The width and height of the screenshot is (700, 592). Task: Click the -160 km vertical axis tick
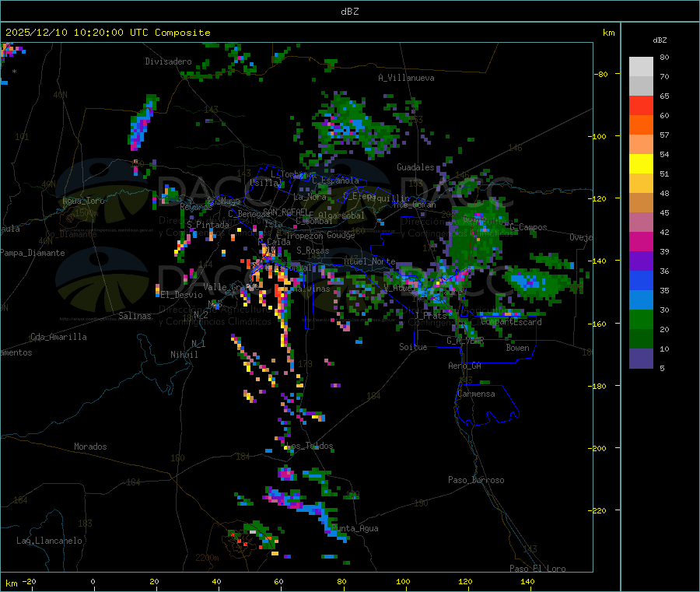[600, 324]
